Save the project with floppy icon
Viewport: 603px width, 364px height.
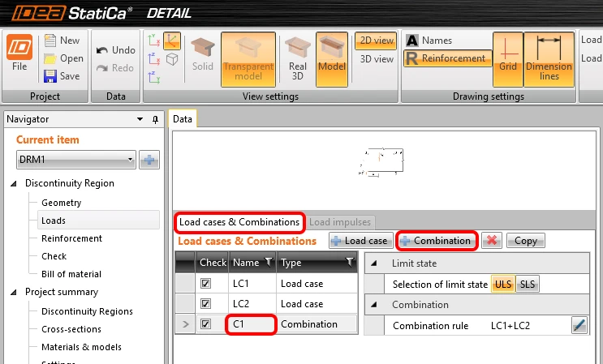pos(50,76)
